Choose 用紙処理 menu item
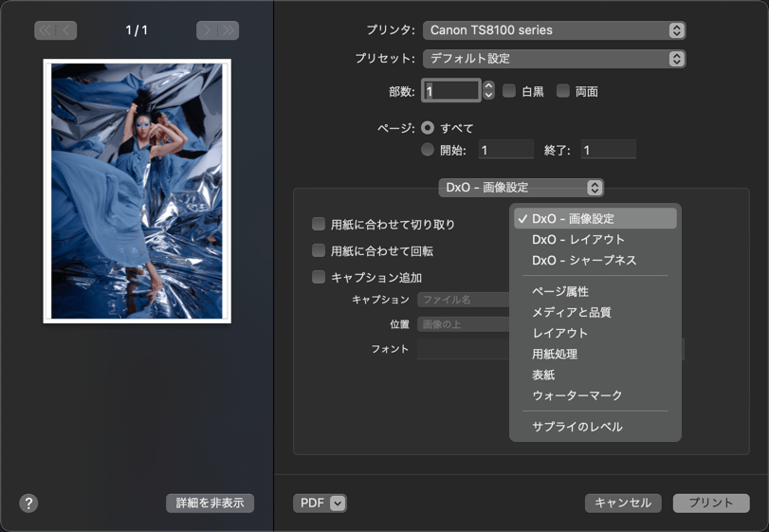Viewport: 769px width, 532px height. click(x=595, y=354)
